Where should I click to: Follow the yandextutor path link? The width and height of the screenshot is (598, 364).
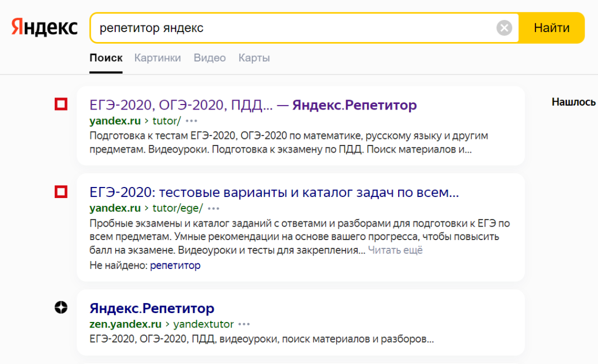(204, 324)
